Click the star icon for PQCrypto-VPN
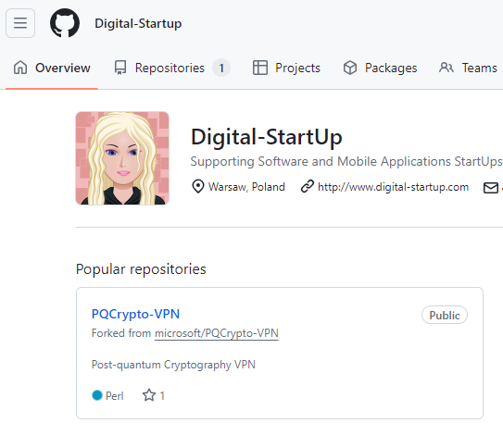The image size is (503, 448). click(x=149, y=395)
